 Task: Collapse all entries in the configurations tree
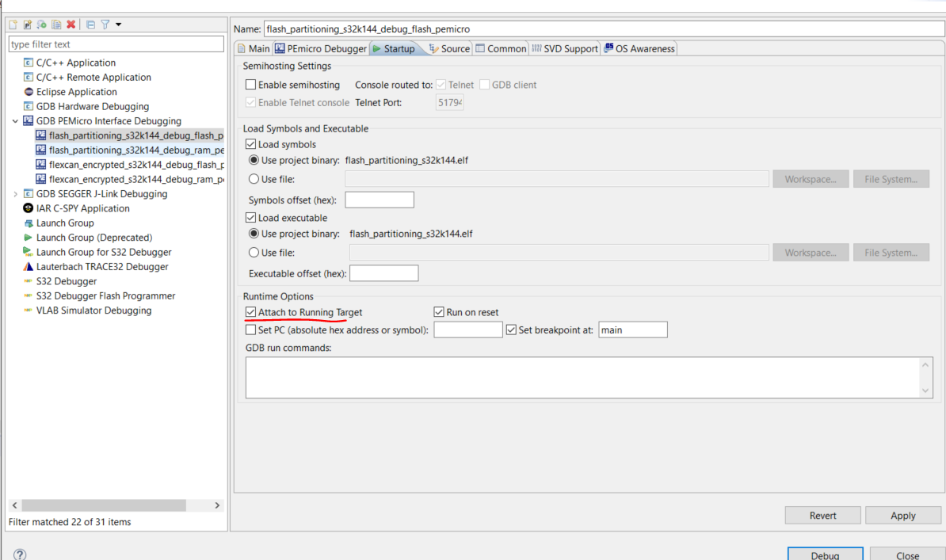click(90, 25)
